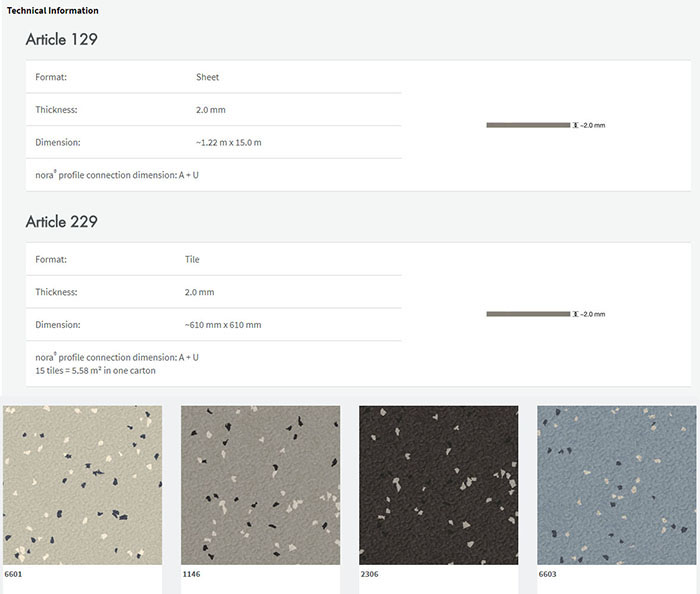Click the 6603 color code label
Viewport: 700px width, 594px height.
547,575
